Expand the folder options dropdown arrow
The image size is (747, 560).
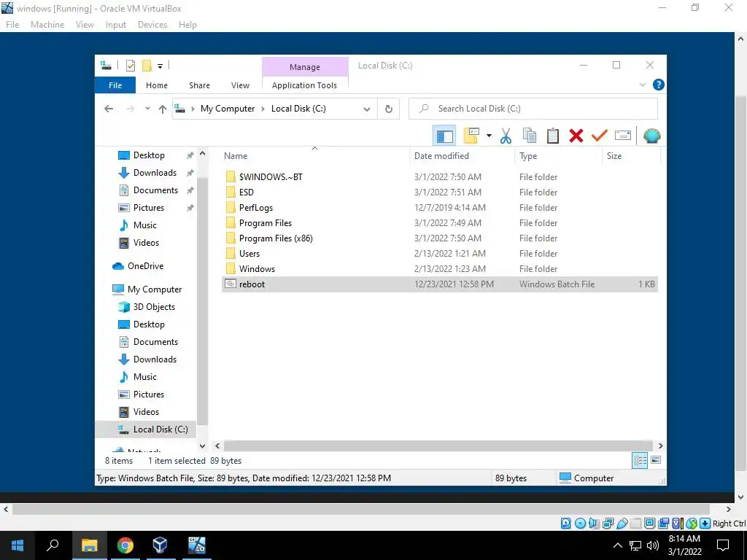tap(489, 136)
